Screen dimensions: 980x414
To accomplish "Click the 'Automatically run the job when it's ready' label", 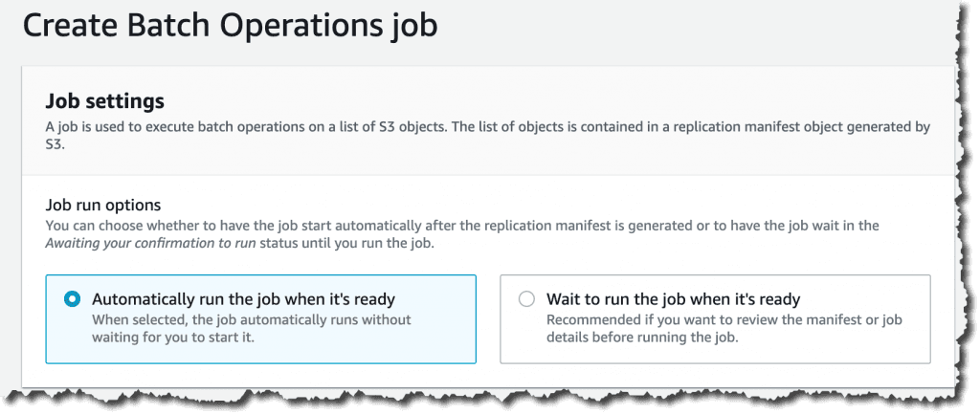I will pyautogui.click(x=244, y=299).
